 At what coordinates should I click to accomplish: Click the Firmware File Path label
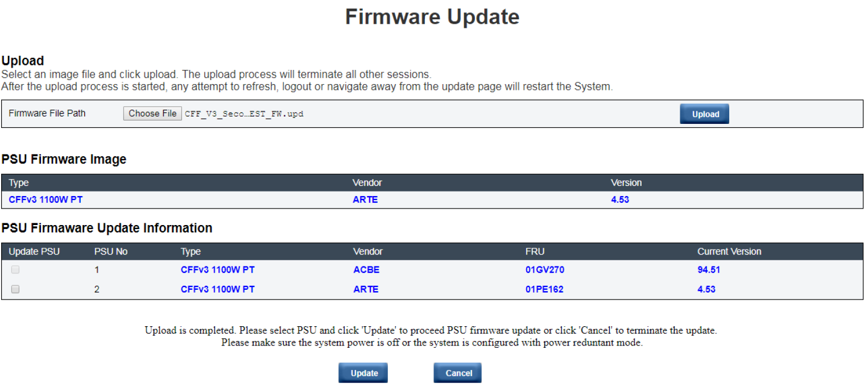(47, 113)
